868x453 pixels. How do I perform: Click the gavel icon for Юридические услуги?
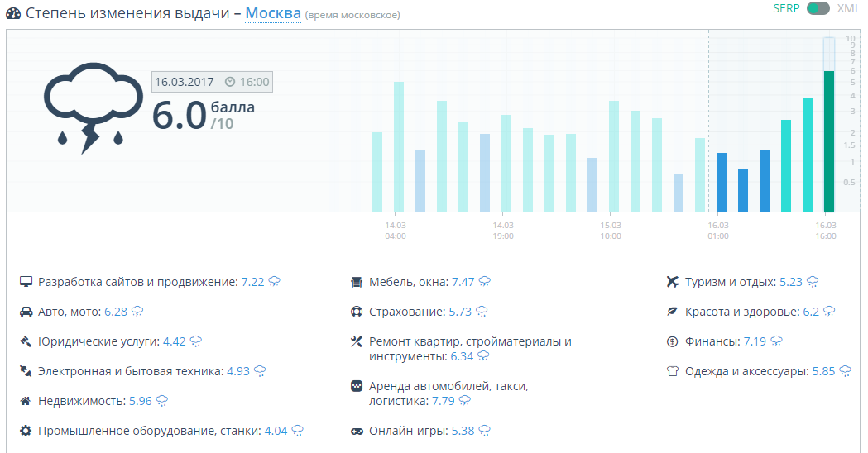tap(26, 341)
